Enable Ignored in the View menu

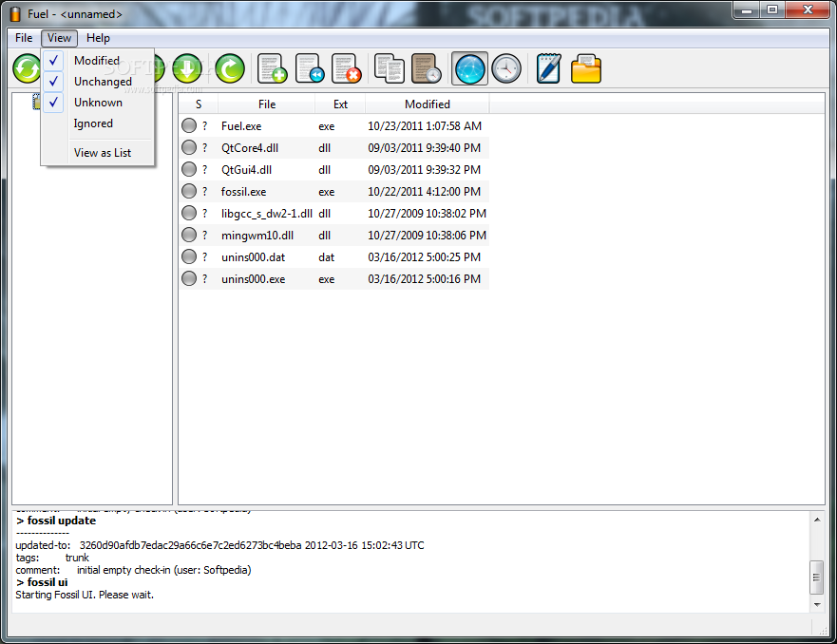tap(98, 123)
